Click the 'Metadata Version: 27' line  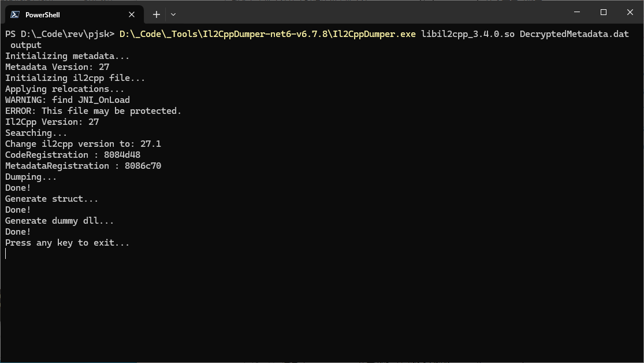tap(57, 67)
